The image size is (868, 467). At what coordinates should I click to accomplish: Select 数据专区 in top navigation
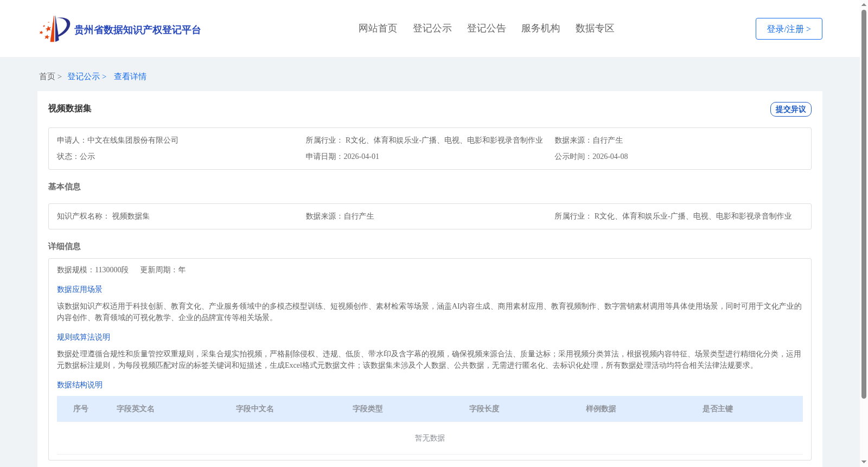(x=595, y=28)
